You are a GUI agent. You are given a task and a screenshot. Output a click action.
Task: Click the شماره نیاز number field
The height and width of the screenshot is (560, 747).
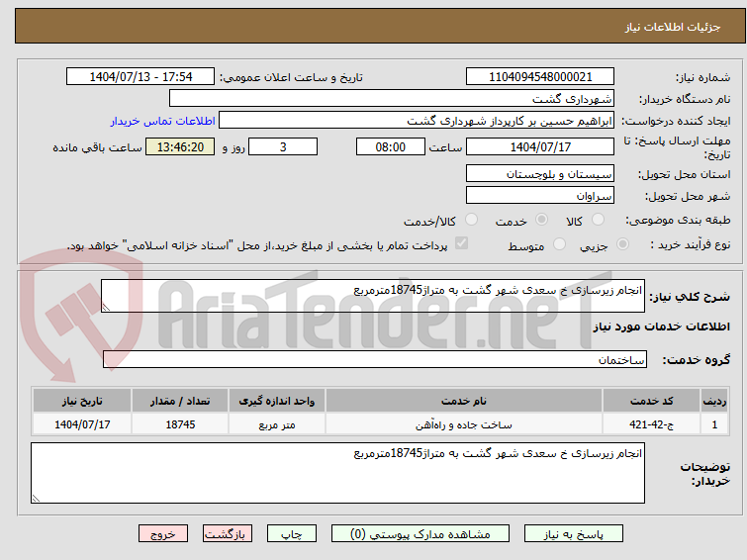pos(540,77)
